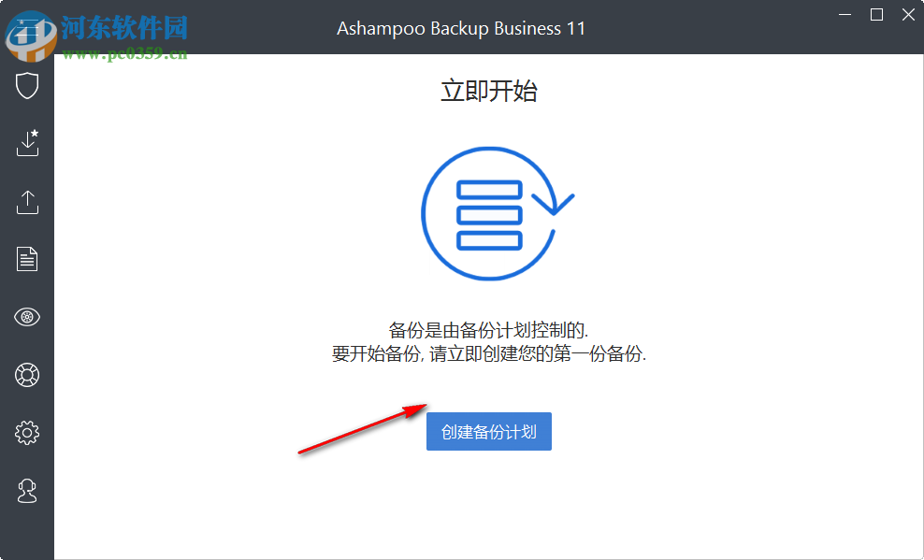Click the 立即开始 heading
The width and height of the screenshot is (924, 560).
pyautogui.click(x=488, y=91)
